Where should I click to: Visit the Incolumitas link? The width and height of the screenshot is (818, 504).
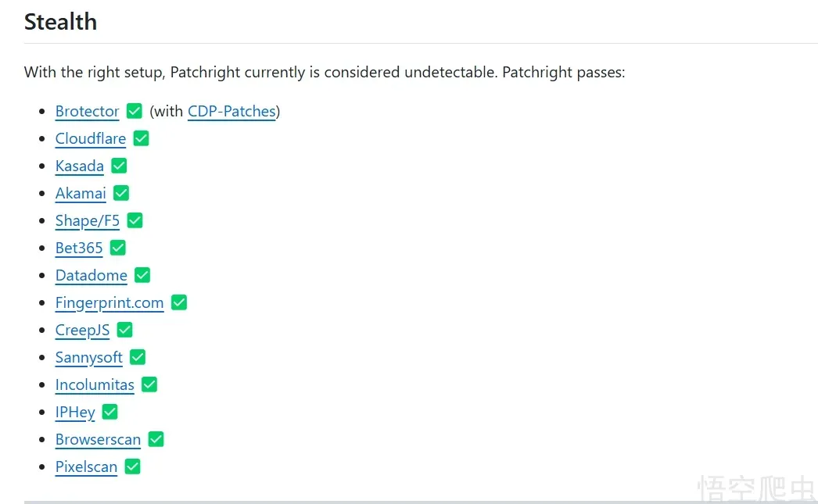(95, 384)
